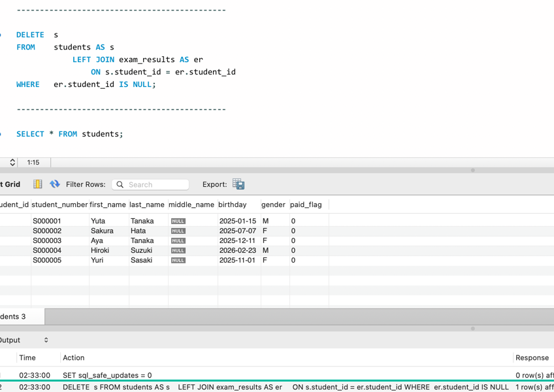Viewport: 554px width, 392px height.
Task: Click the magnifier icon in the search box
Action: click(x=119, y=184)
